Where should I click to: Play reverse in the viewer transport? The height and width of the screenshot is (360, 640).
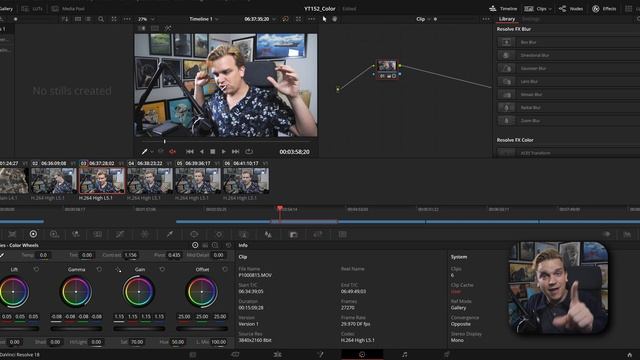(202, 151)
